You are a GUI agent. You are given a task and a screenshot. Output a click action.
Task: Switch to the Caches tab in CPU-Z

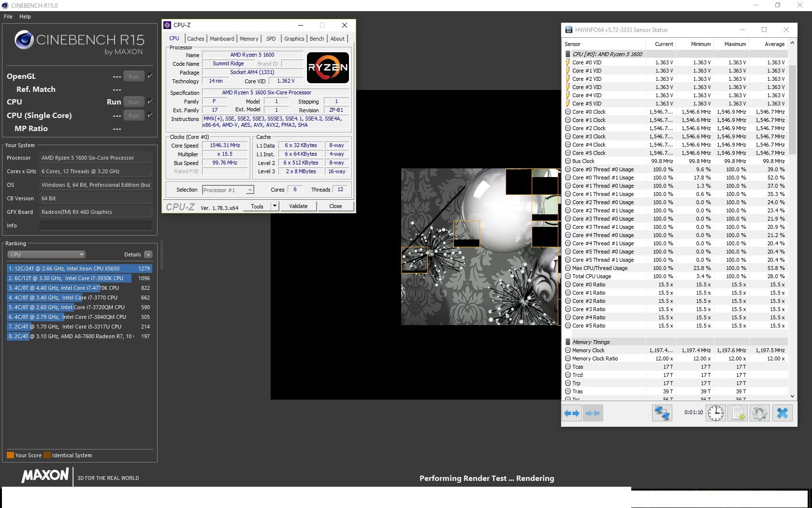pyautogui.click(x=196, y=39)
